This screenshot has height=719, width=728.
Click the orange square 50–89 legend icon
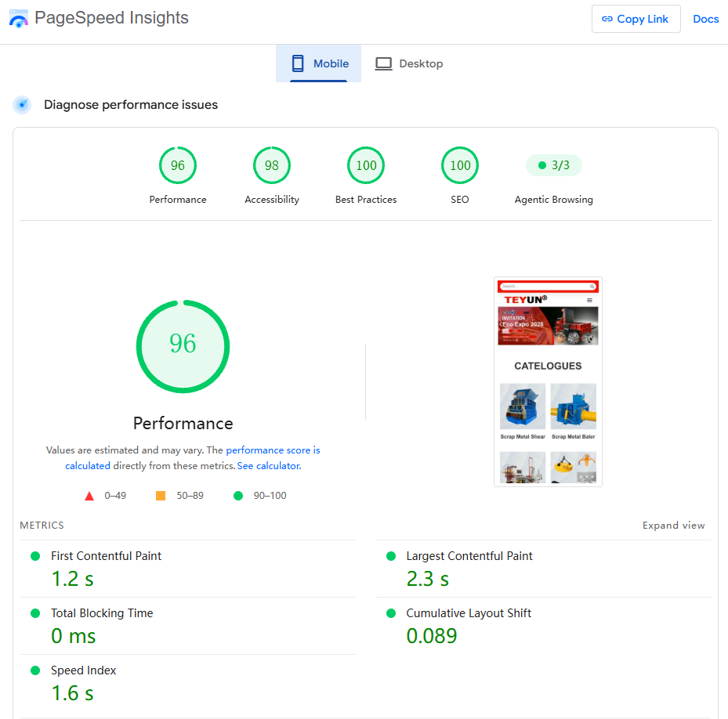pyautogui.click(x=161, y=496)
